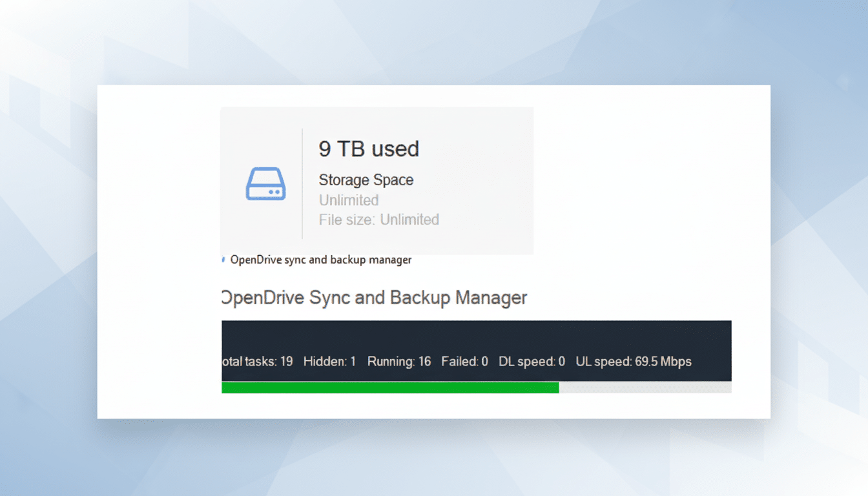
Task: Click the green upload progress bar
Action: pos(390,387)
